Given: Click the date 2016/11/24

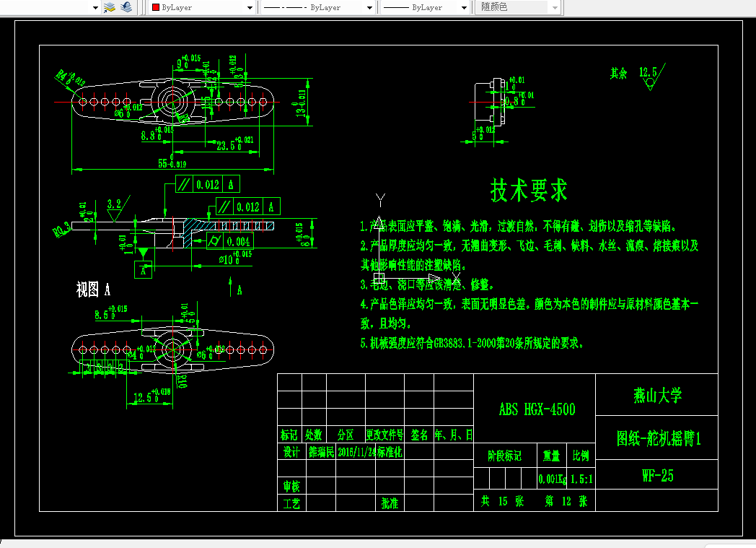Looking at the screenshot, I should (x=357, y=452).
